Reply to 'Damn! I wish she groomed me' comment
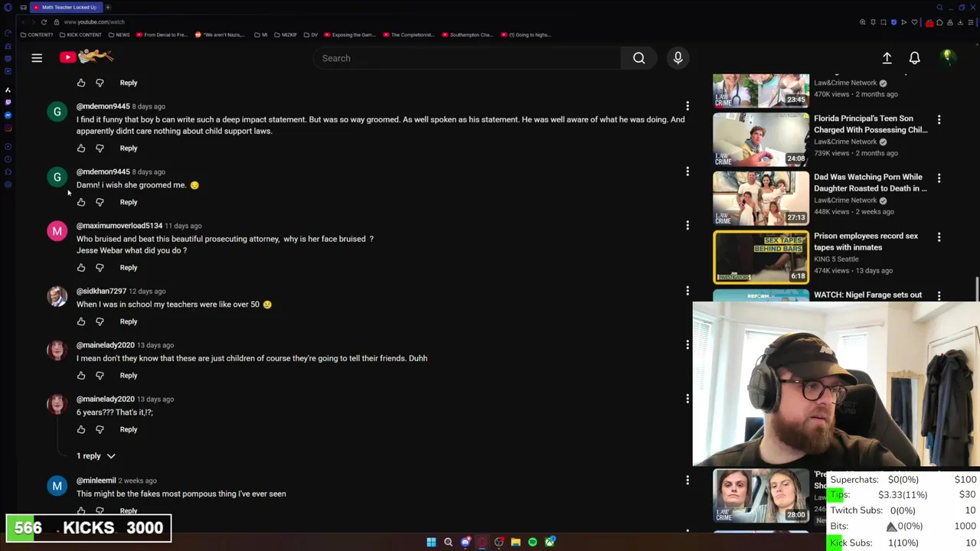 click(x=129, y=202)
